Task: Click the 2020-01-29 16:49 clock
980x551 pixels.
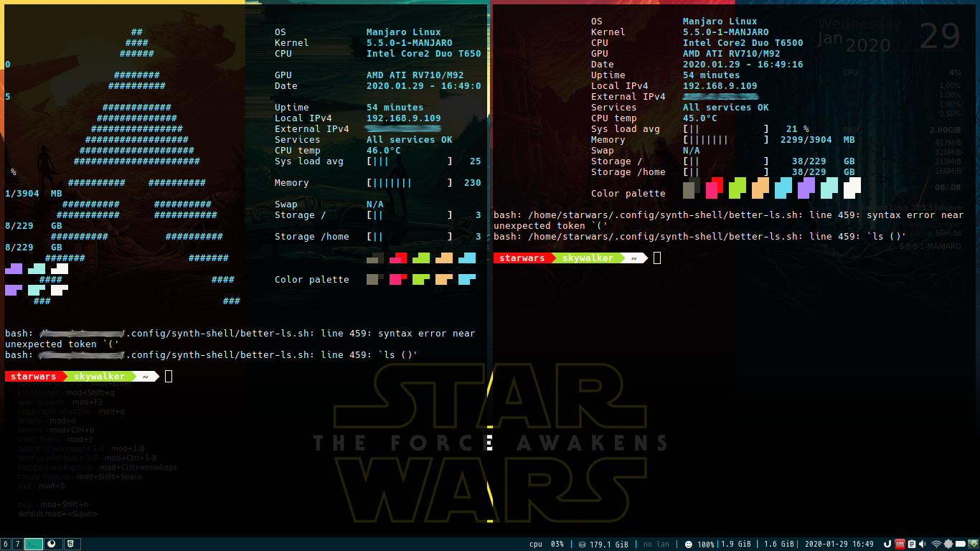Action: (x=839, y=545)
